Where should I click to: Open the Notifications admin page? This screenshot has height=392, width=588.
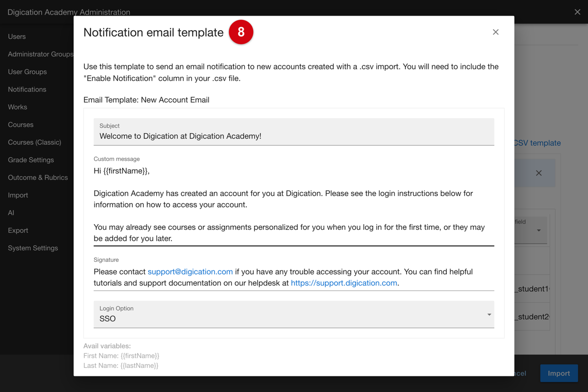[27, 89]
